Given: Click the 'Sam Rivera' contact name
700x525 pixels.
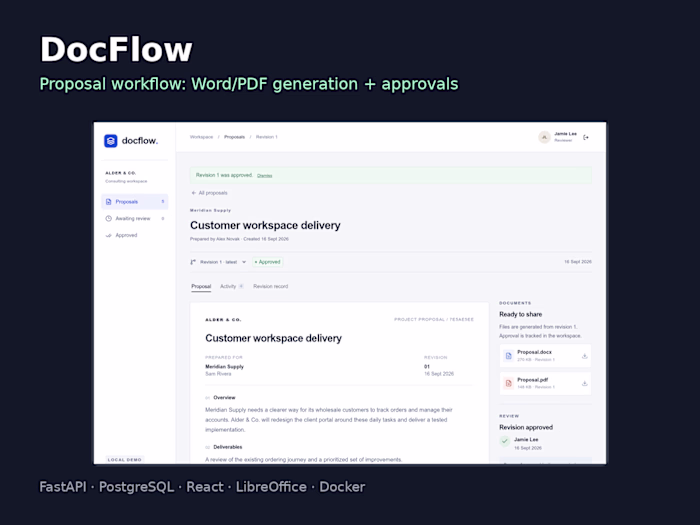Looking at the screenshot, I should point(218,374).
